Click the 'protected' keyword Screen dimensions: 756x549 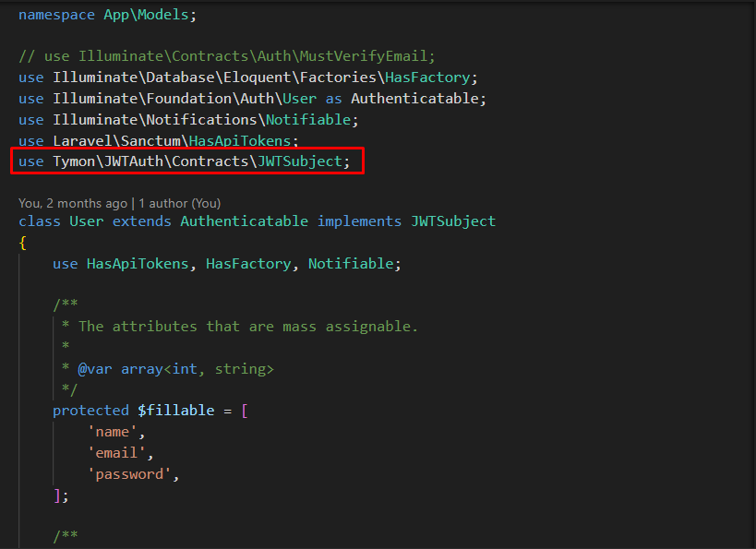[90, 411]
